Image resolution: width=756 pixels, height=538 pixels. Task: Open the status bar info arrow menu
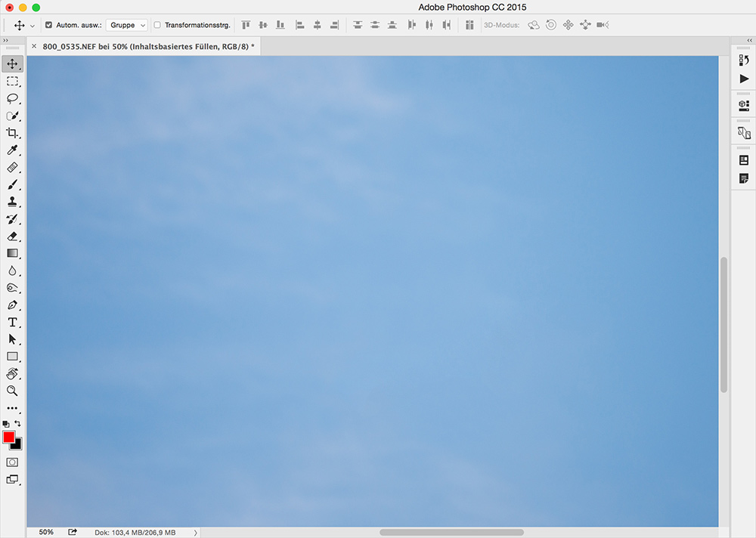pyautogui.click(x=195, y=533)
